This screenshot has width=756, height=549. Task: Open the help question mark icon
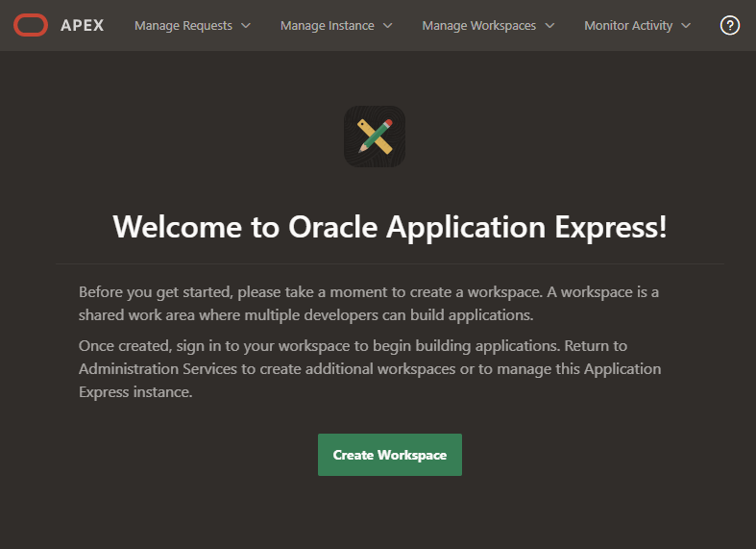pos(729,25)
